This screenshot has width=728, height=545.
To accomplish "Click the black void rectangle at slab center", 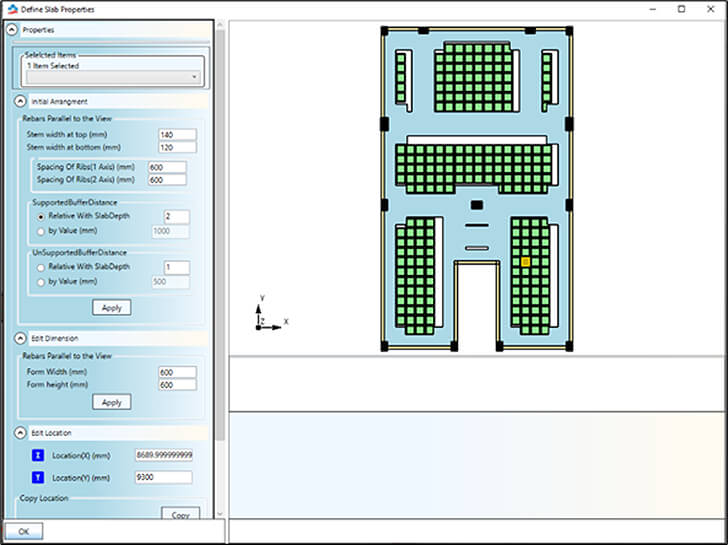I will [477, 205].
